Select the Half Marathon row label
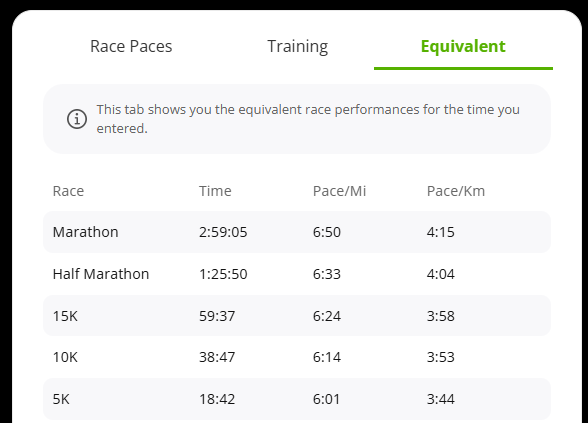The width and height of the screenshot is (588, 423). (101, 274)
